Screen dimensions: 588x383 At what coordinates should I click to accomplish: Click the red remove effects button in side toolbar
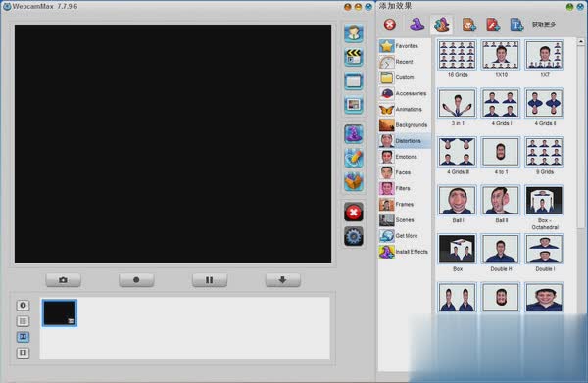click(x=353, y=213)
